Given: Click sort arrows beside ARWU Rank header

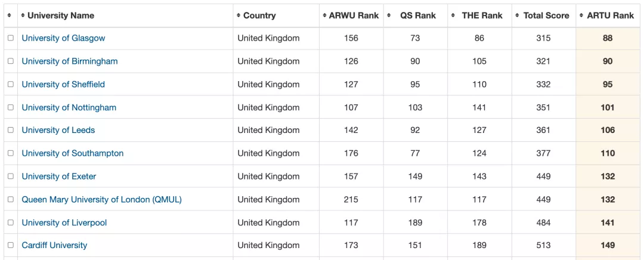Looking at the screenshot, I should coord(324,16).
